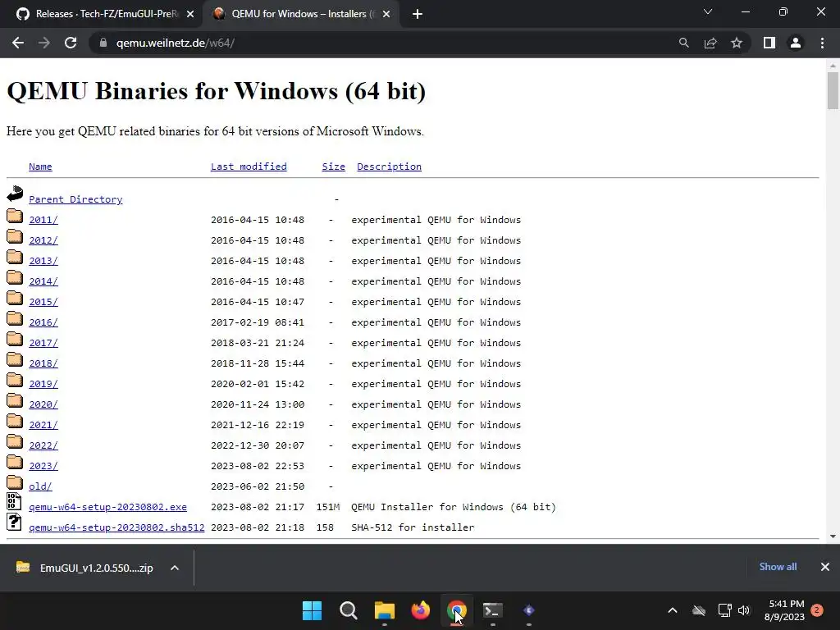Open the clock and date panel
This screenshot has height=630, width=840.
[785, 610]
